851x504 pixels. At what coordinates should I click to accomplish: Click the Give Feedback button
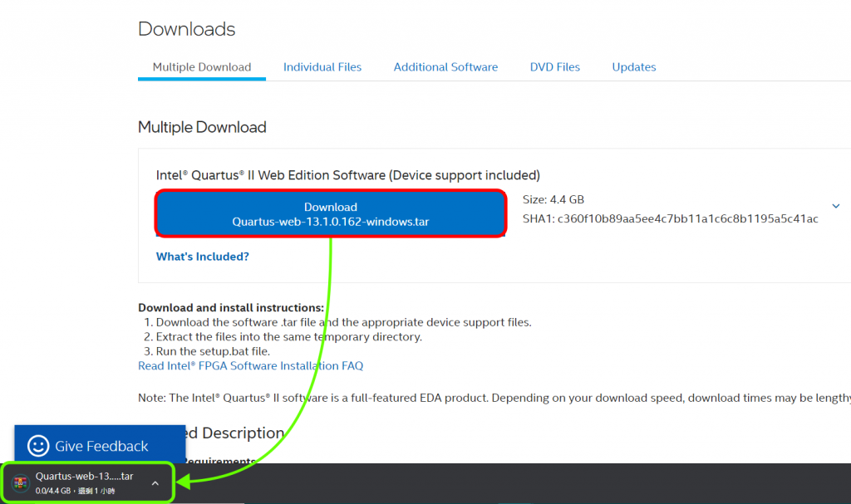(x=100, y=444)
